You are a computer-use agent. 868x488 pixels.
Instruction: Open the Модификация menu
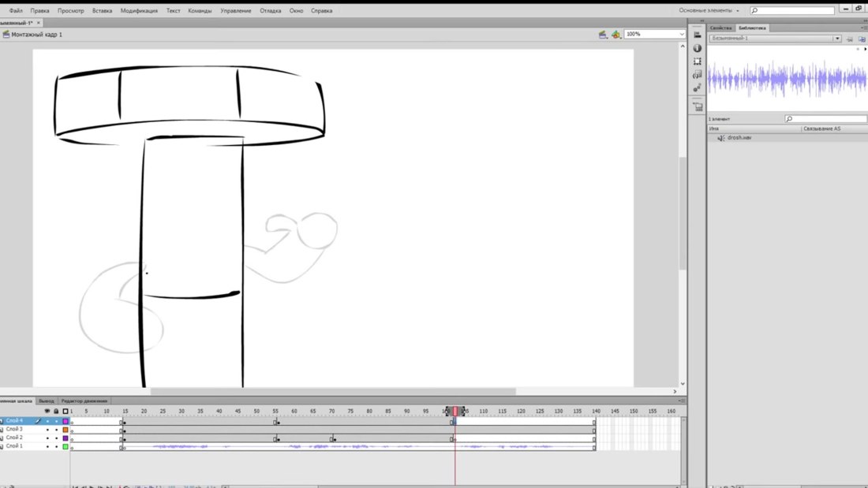click(x=139, y=11)
